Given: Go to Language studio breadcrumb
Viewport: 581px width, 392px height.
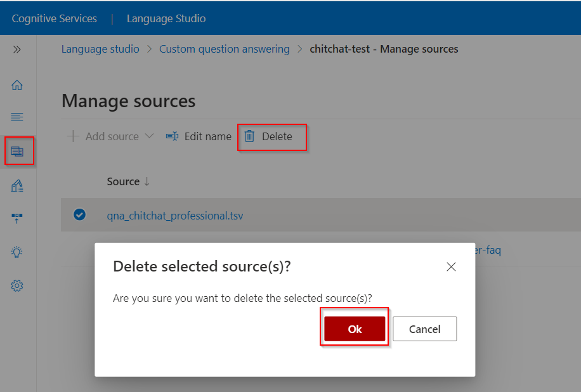Looking at the screenshot, I should pyautogui.click(x=100, y=49).
